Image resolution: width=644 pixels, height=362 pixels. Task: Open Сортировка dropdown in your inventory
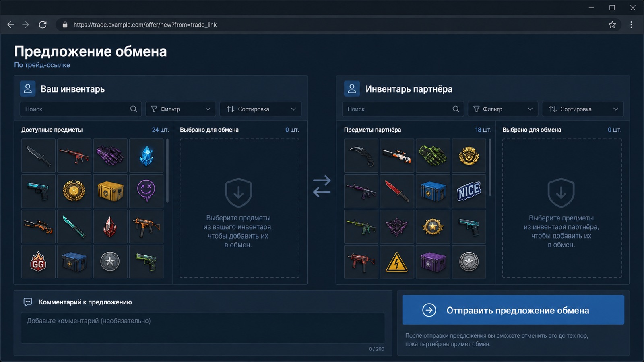pos(260,109)
